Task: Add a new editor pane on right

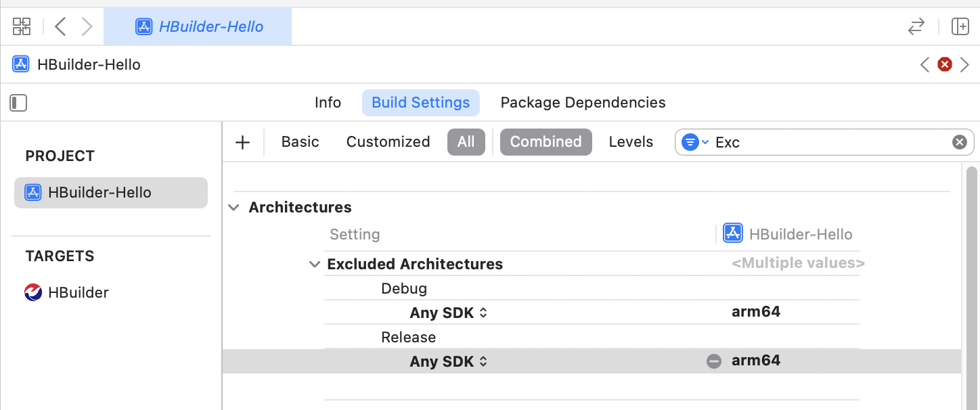Action: [x=960, y=26]
